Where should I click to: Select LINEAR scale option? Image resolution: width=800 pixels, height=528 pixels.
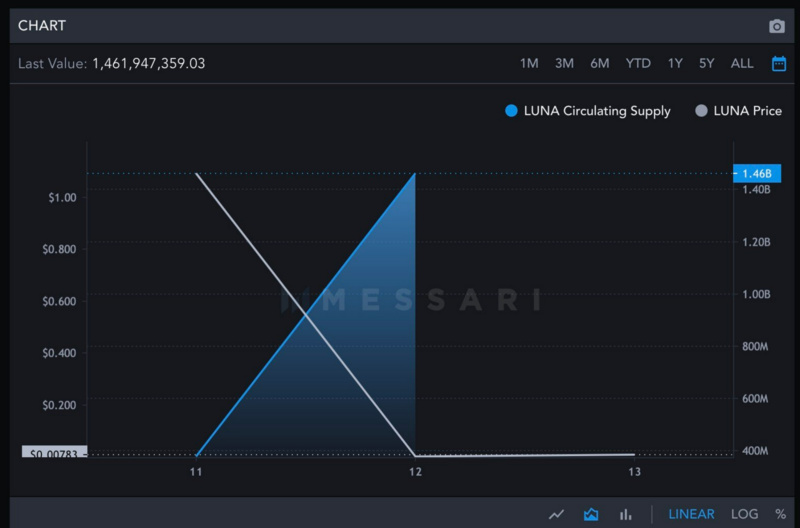coord(691,514)
